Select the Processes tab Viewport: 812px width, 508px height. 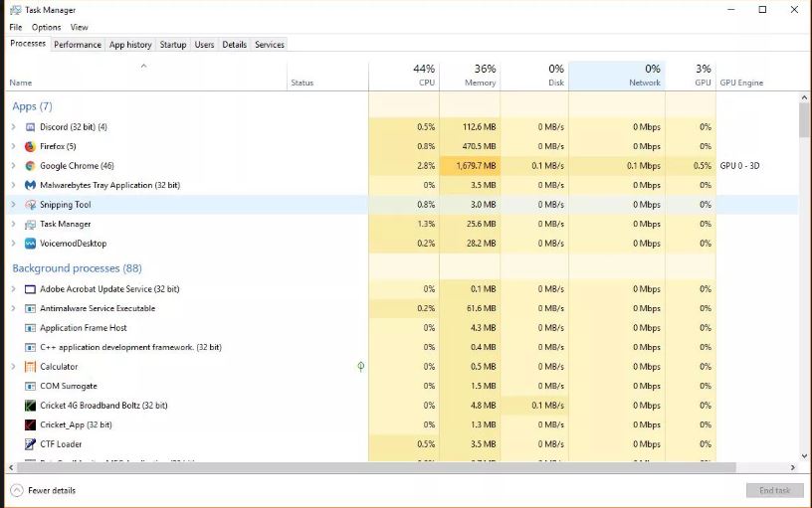[28, 44]
